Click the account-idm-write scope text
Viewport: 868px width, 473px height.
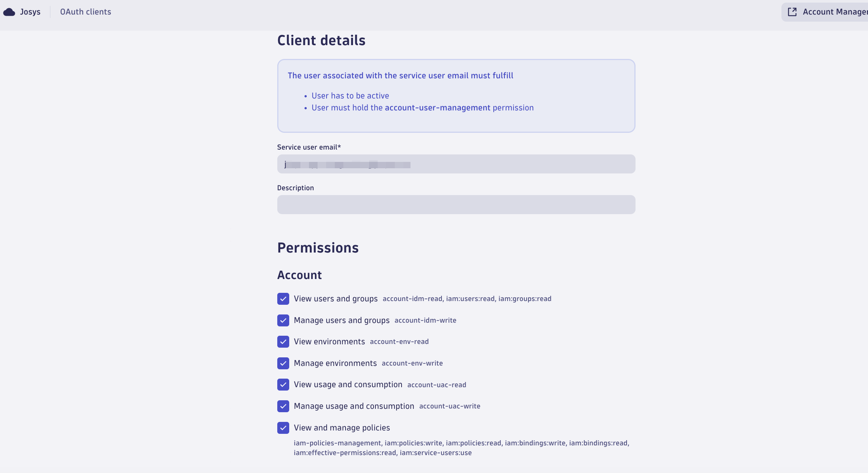coord(425,320)
